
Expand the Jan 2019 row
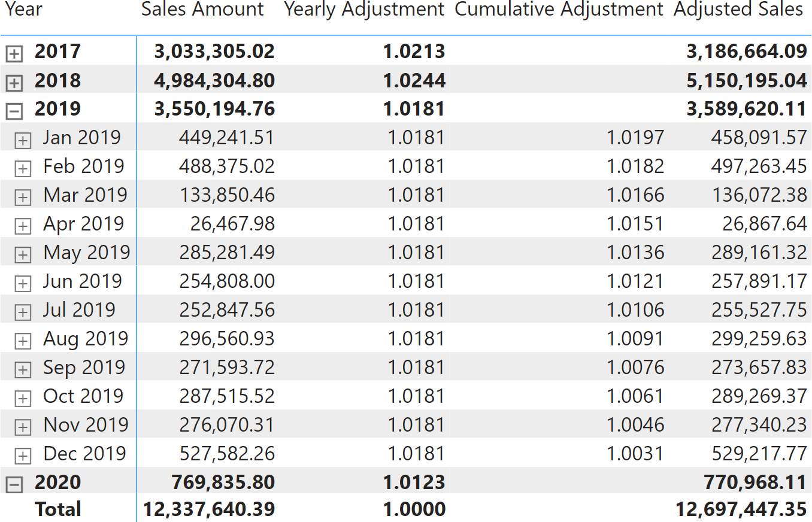pyautogui.click(x=23, y=140)
